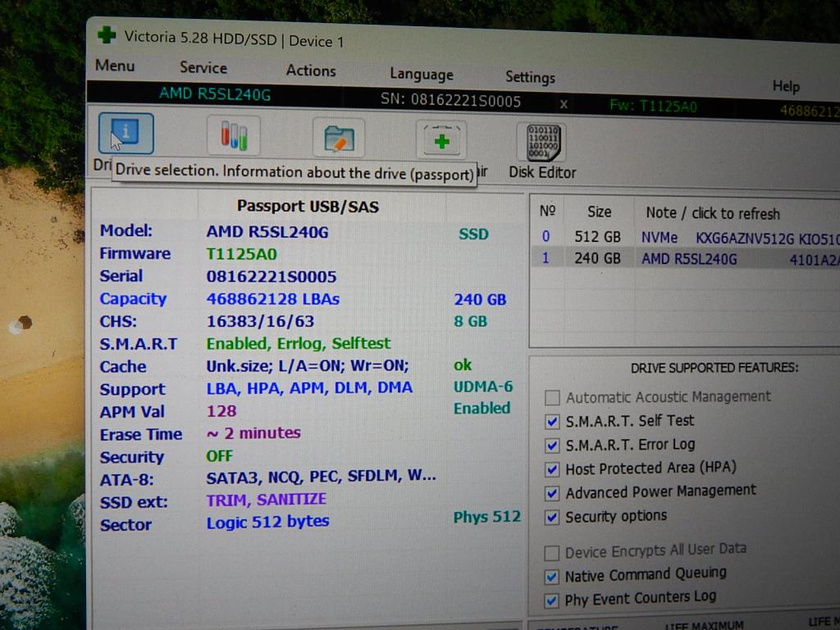Click the Model value AMD R5SL240G
The height and width of the screenshot is (630, 840).
[267, 232]
